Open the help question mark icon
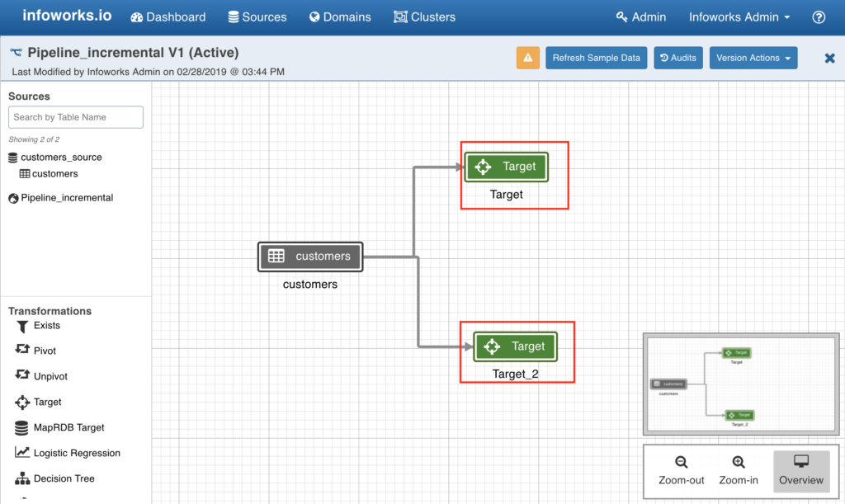Viewport: 845px width, 504px height. tap(819, 16)
